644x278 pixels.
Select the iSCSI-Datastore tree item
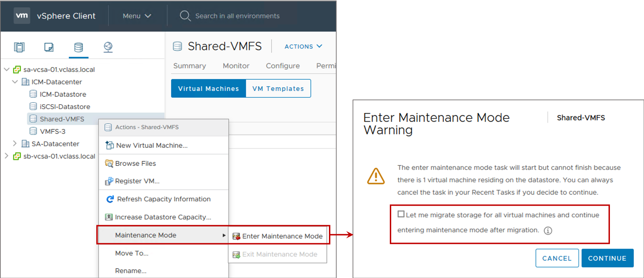(x=65, y=107)
